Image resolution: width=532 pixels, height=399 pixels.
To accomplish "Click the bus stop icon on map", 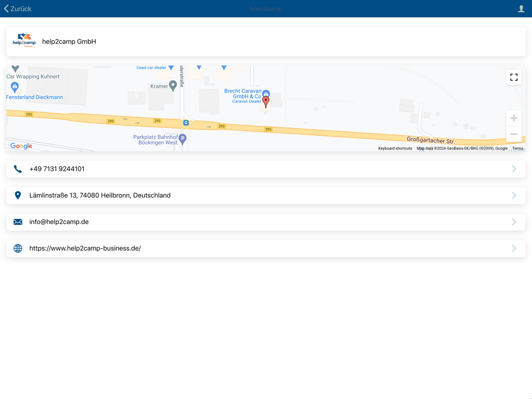I will tap(186, 123).
